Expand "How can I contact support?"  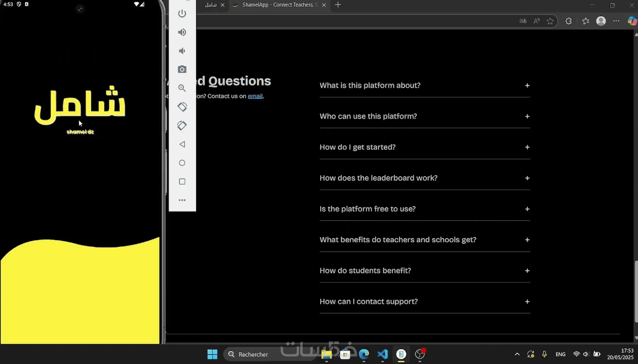point(424,302)
